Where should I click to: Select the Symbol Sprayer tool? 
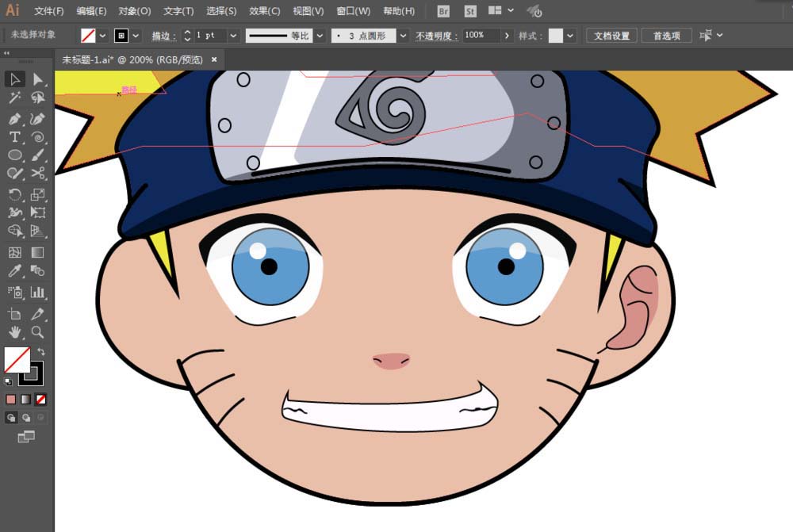point(14,293)
